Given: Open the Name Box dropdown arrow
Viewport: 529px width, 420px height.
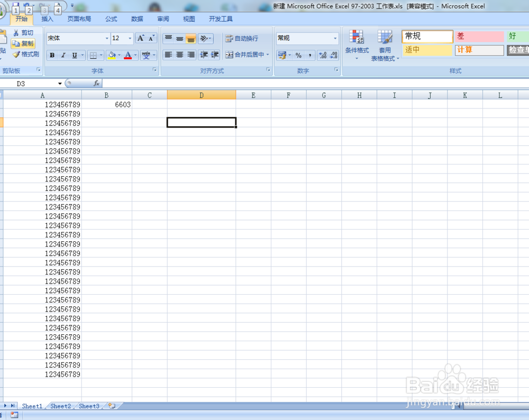Looking at the screenshot, I should click(60, 84).
